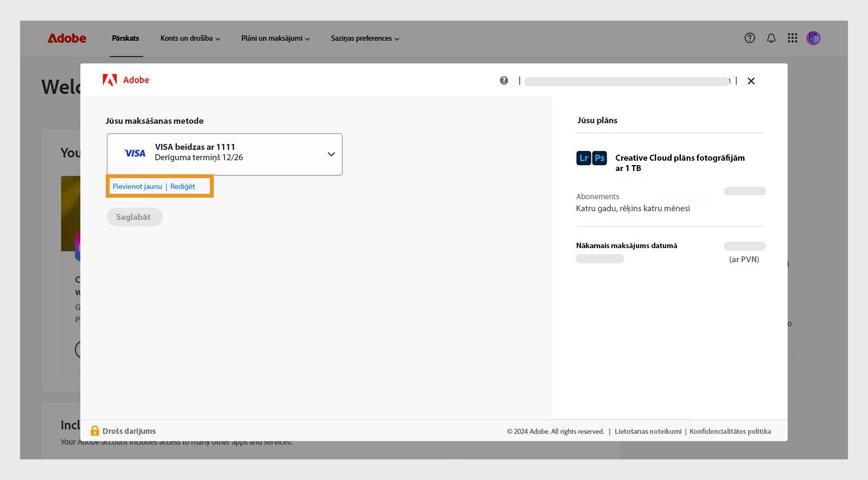
Task: Click the 'Jūsu plāns' heading
Action: (597, 120)
